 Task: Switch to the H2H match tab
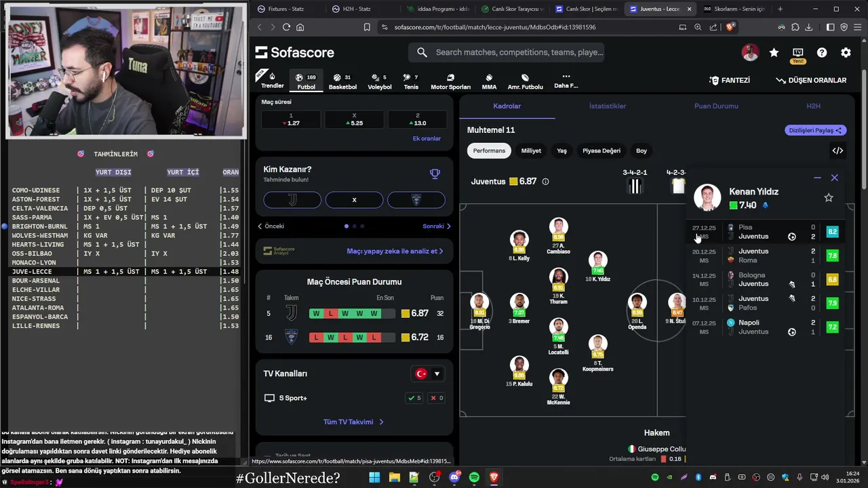coord(813,106)
